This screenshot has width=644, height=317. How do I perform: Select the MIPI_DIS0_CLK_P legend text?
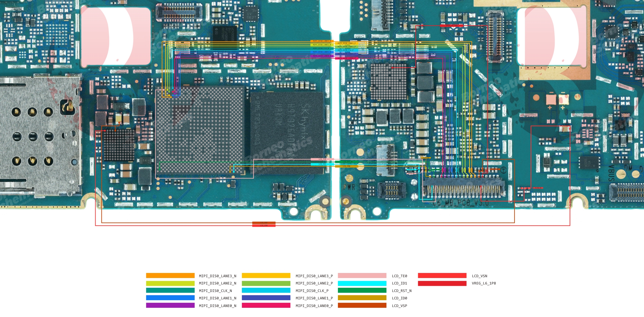[x=312, y=291]
